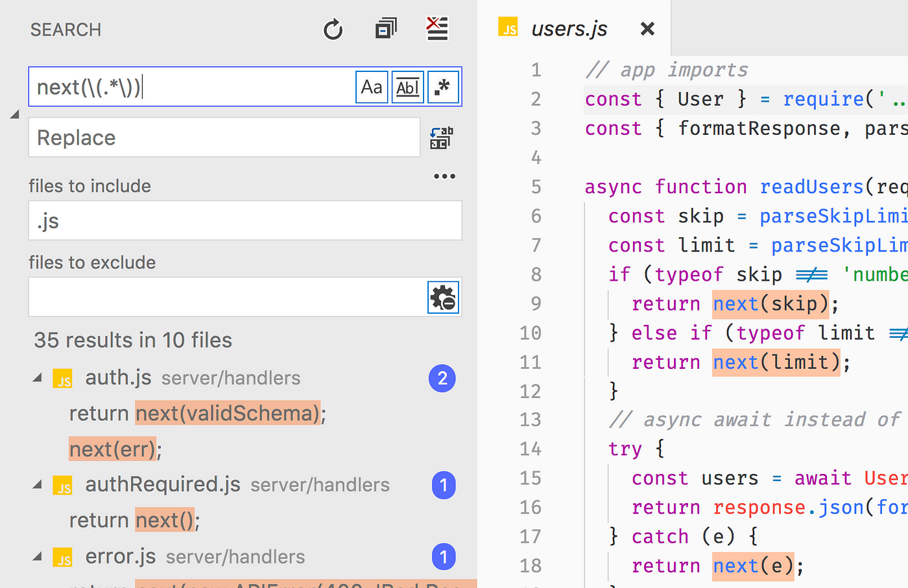Clear the search results
The width and height of the screenshot is (908, 588).
(x=437, y=29)
